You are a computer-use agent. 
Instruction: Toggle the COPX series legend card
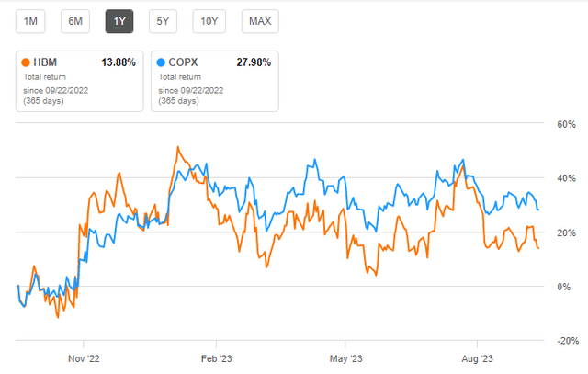tap(214, 81)
